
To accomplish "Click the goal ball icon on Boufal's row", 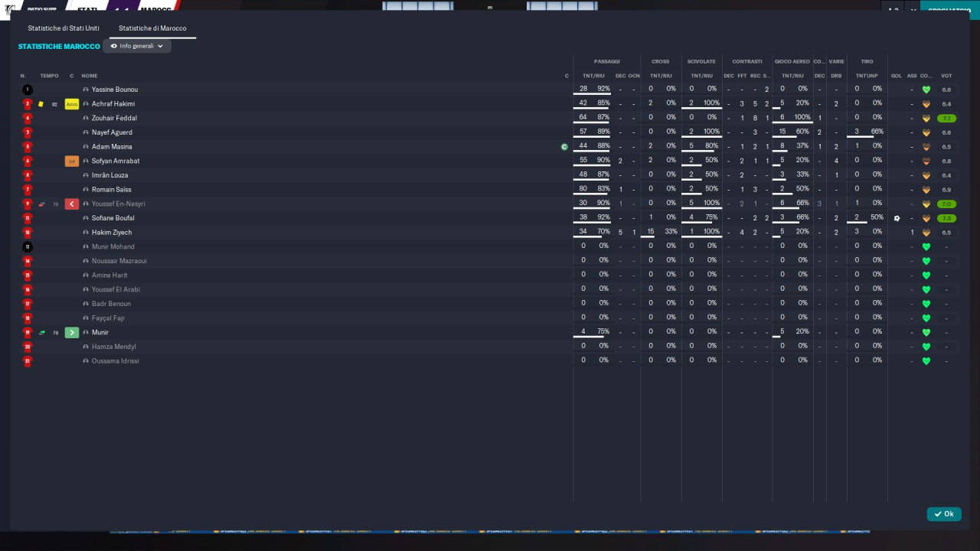I will 897,218.
